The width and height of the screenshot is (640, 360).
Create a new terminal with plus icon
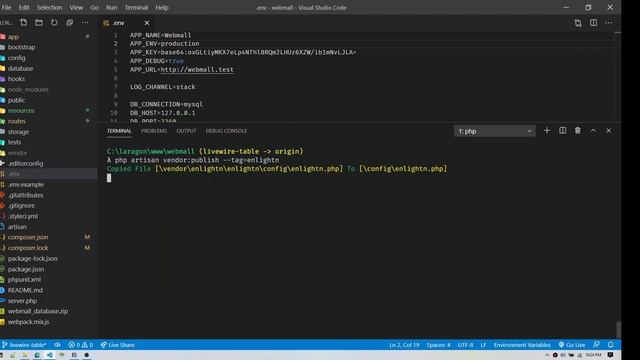[x=547, y=131]
